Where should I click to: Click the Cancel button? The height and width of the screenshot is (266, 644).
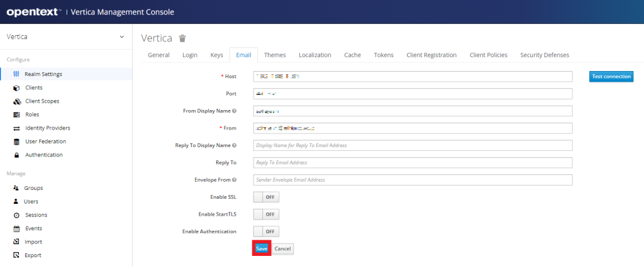(x=283, y=248)
